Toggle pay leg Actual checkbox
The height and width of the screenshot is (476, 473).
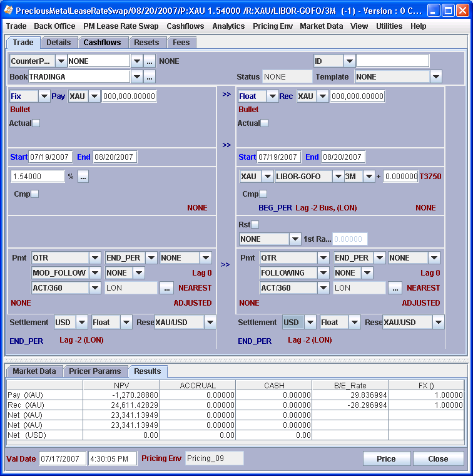pyautogui.click(x=36, y=123)
